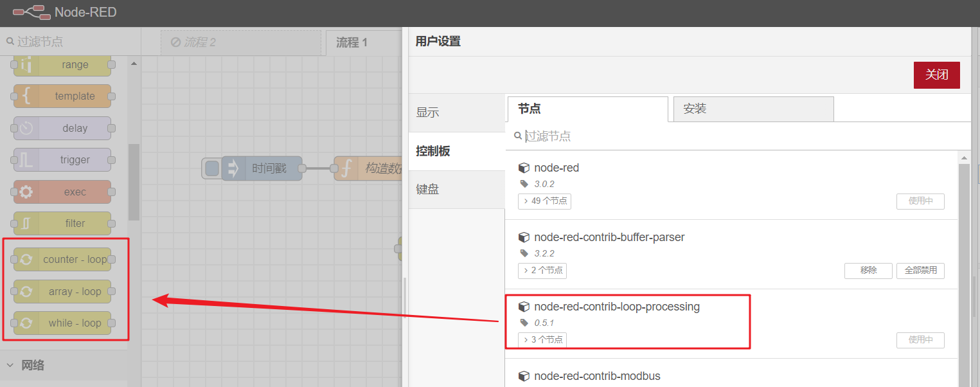Click the 关闭 button
This screenshot has width=980, height=387.
pos(937,75)
